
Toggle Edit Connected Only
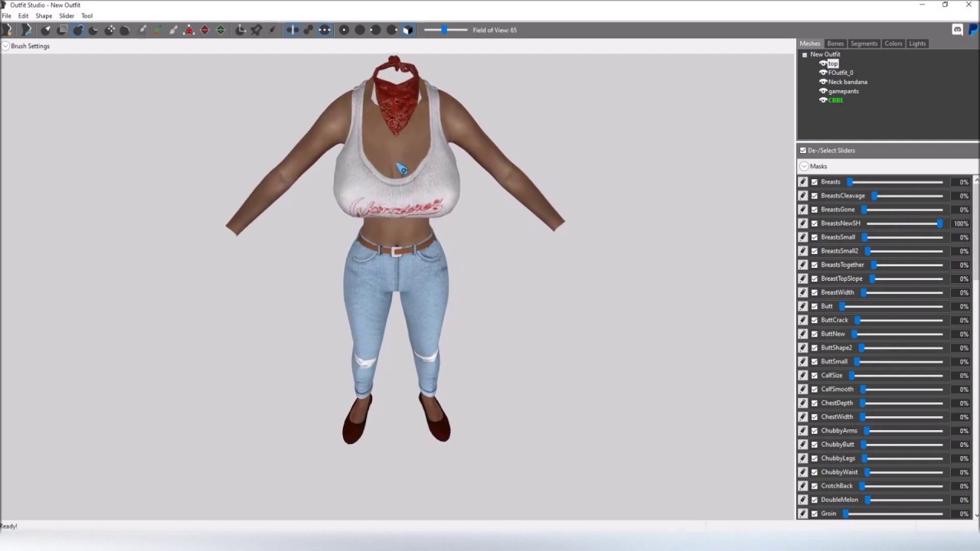pos(309,30)
